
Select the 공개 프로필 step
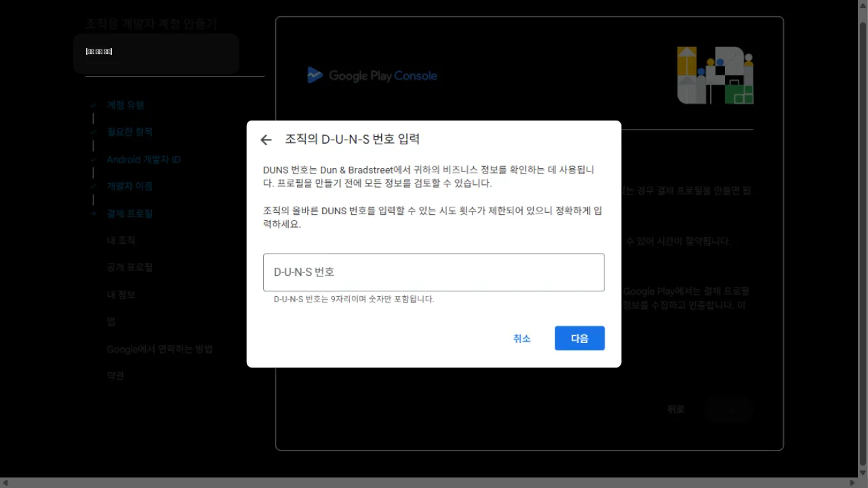[130, 268]
